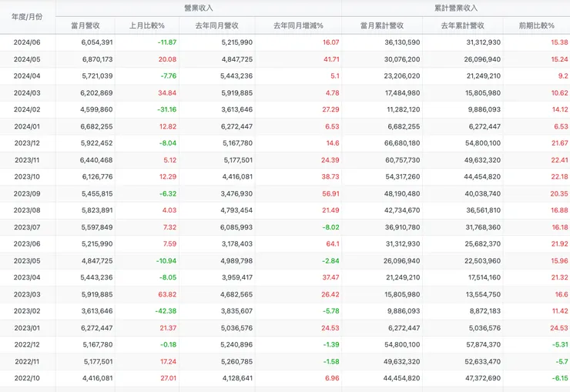Select the 2024/01 row date cell
The width and height of the screenshot is (570, 392).
(x=27, y=126)
